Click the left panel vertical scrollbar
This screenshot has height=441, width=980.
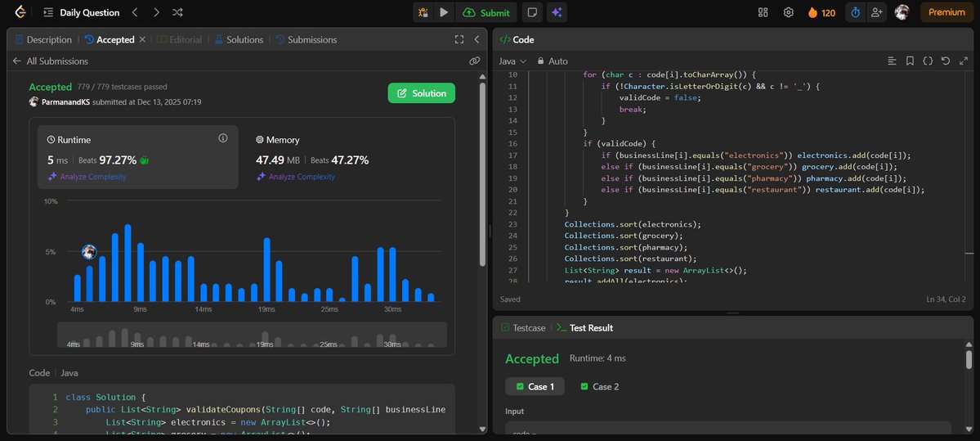click(482, 175)
